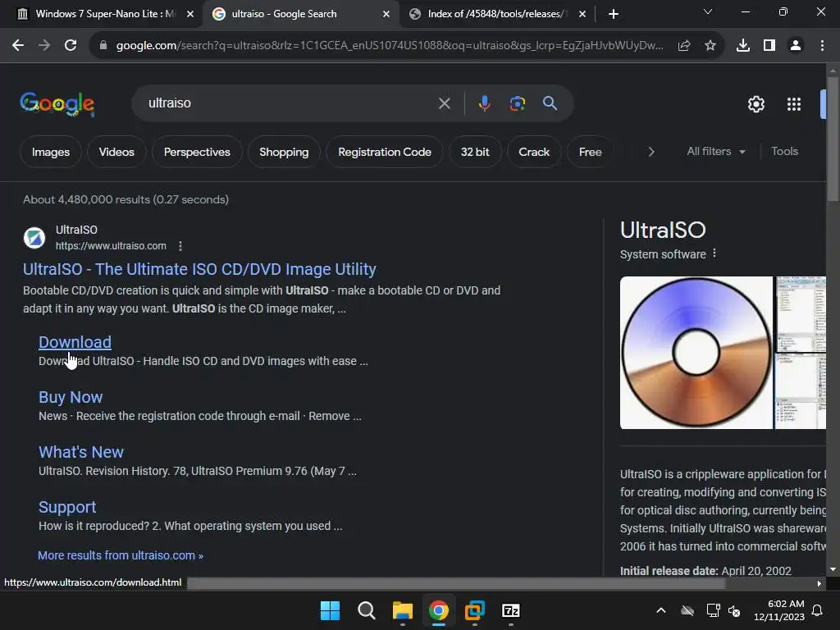The image size is (840, 630).
Task: Open the notifications bell in the tray
Action: pos(818,610)
